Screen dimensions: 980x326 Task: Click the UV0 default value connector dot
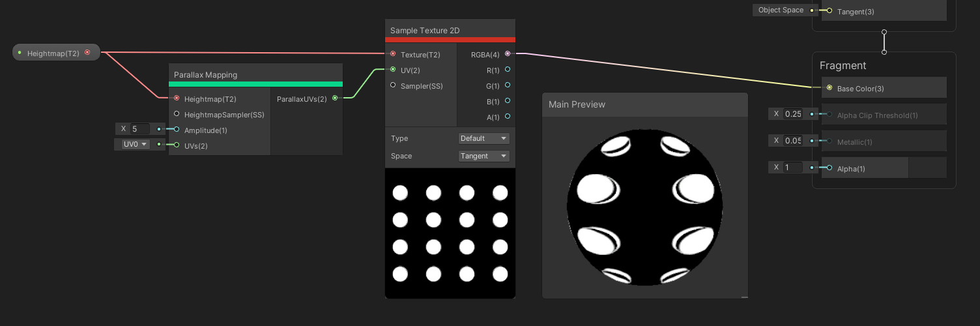[159, 144]
